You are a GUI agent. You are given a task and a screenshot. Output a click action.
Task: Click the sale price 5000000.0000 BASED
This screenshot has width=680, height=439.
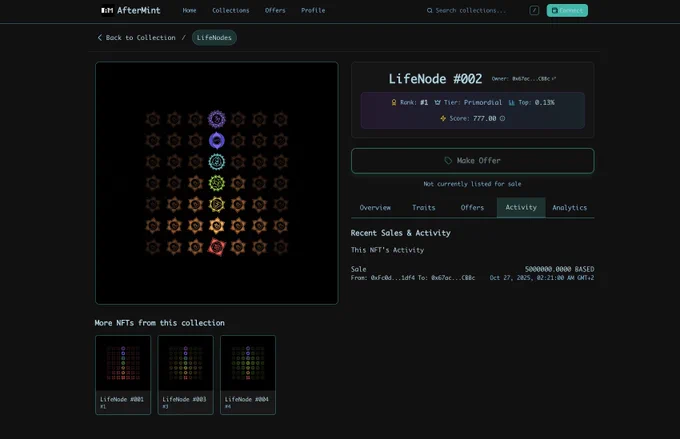point(559,269)
